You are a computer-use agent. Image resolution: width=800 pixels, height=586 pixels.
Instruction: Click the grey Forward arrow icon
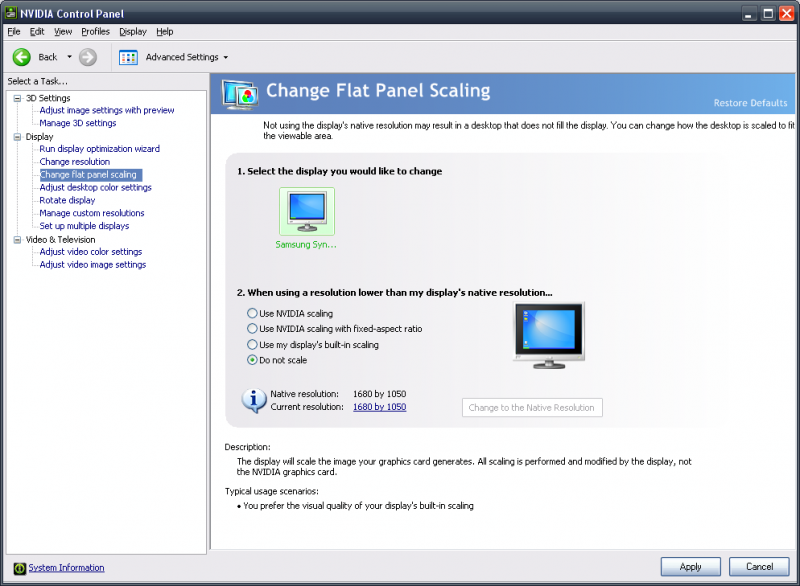(88, 57)
